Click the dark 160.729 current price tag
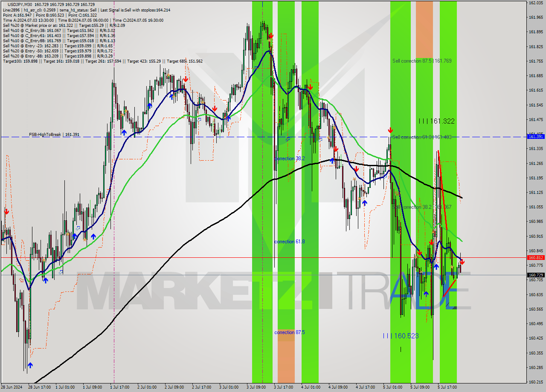The height and width of the screenshot is (392, 546). 536,275
